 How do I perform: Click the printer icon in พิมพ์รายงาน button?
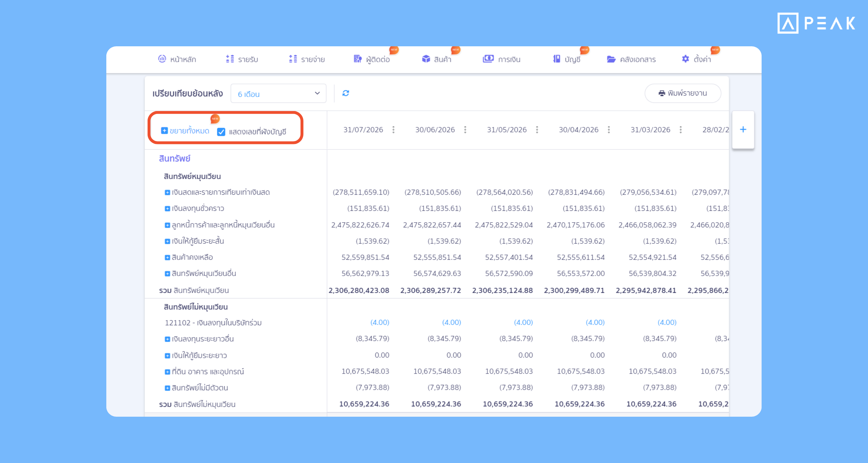tap(662, 93)
